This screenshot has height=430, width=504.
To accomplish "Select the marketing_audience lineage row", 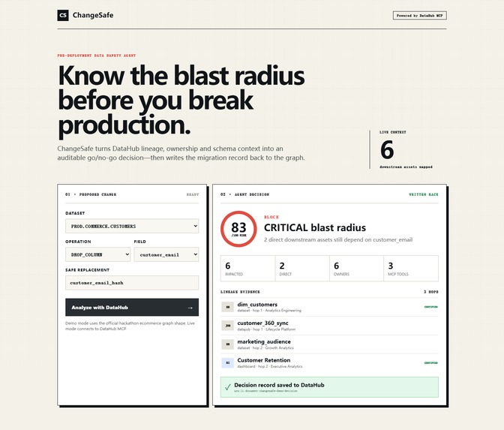I will click(x=329, y=344).
